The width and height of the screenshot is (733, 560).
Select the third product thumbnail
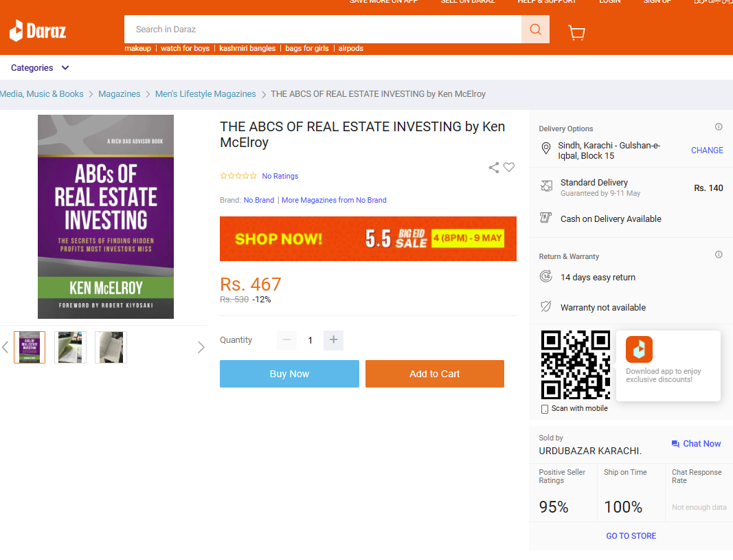(x=111, y=347)
